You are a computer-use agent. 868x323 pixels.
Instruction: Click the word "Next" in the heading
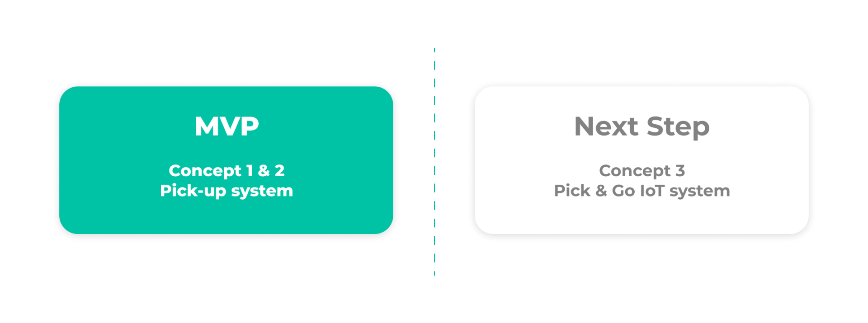(606, 126)
